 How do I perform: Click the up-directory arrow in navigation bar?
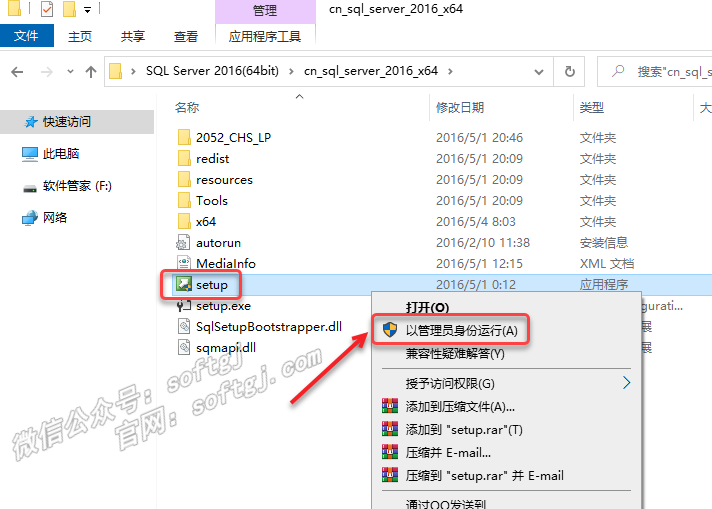pos(92,72)
